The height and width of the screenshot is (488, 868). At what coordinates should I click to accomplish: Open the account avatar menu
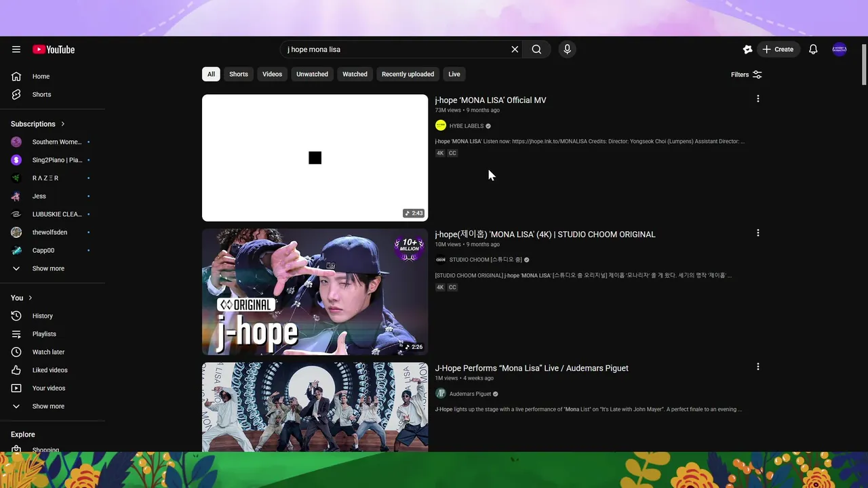click(840, 49)
